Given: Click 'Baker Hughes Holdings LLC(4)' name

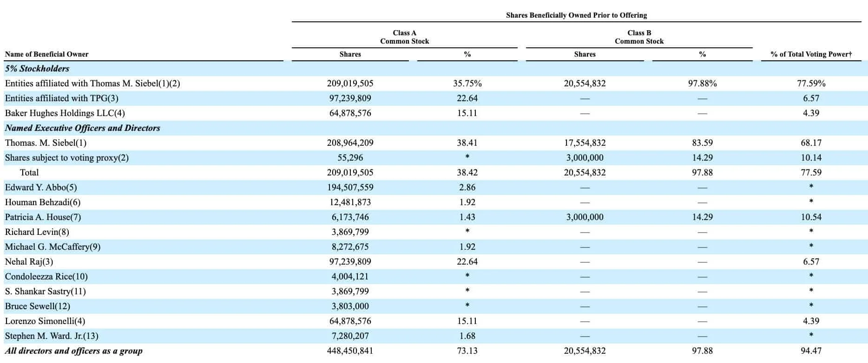Looking at the screenshot, I should click(65, 113).
